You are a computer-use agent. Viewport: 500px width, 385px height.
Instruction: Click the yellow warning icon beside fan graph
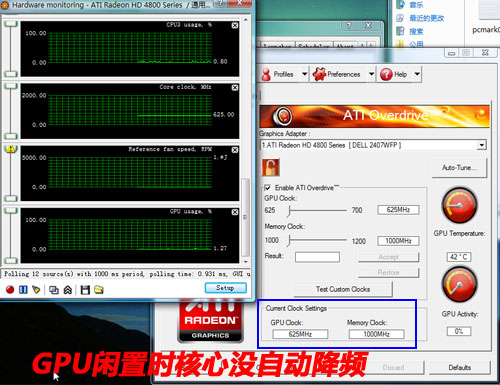point(11,149)
